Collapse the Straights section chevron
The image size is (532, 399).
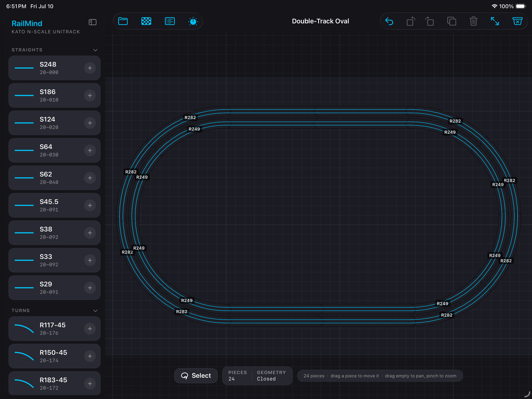[x=95, y=50]
